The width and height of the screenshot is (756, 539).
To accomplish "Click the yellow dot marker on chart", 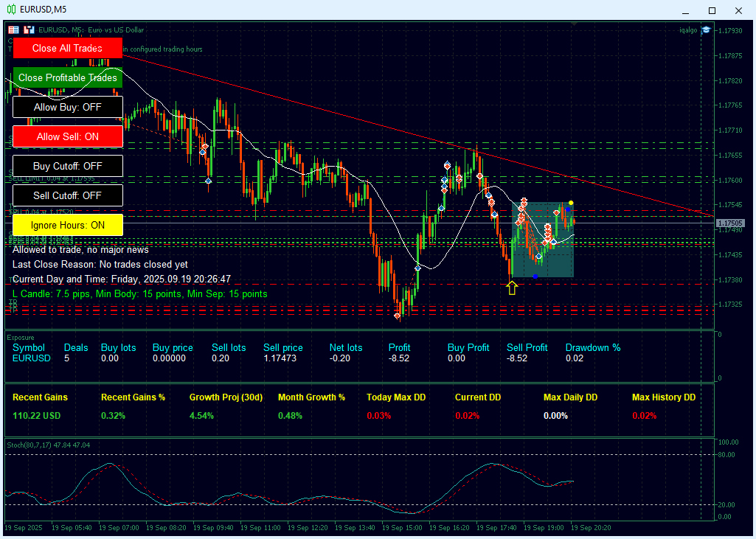I will coord(571,203).
